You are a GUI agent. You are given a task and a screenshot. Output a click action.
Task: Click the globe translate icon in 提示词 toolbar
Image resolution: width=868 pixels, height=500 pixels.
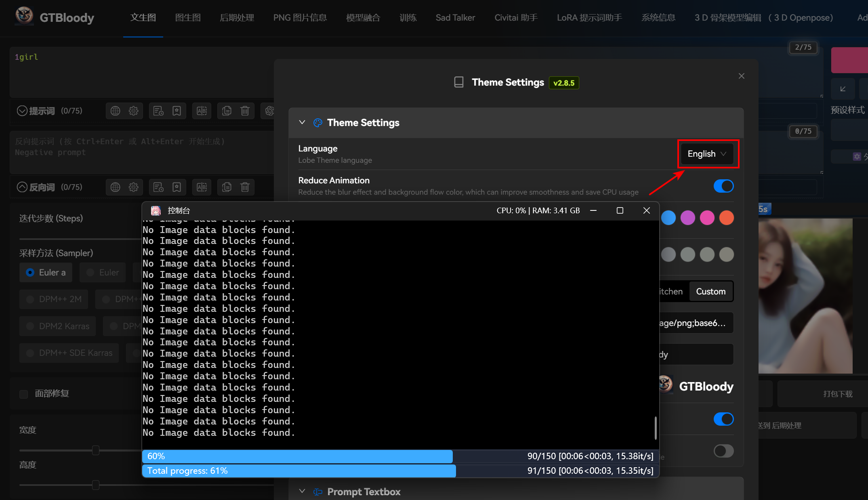pos(116,111)
